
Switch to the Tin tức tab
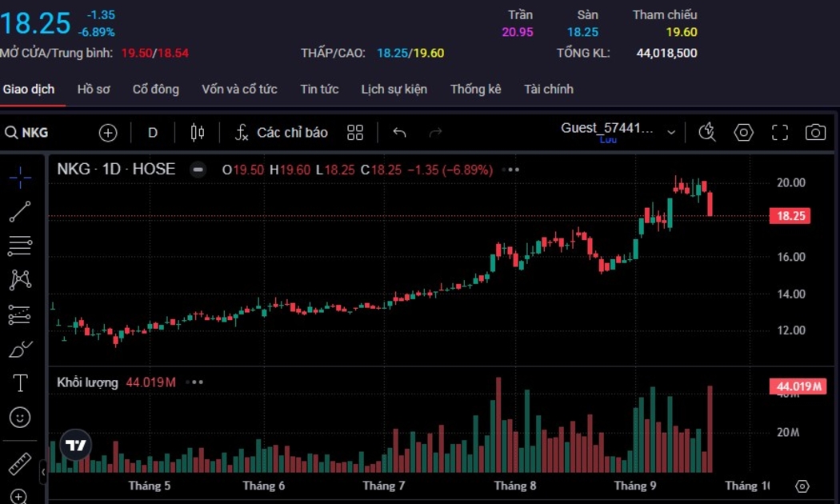(x=319, y=90)
